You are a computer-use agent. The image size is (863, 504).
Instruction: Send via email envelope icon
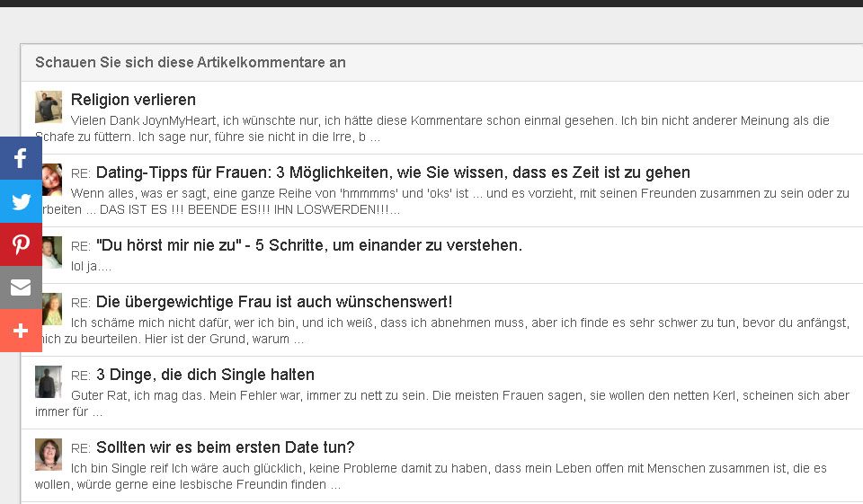point(21,287)
